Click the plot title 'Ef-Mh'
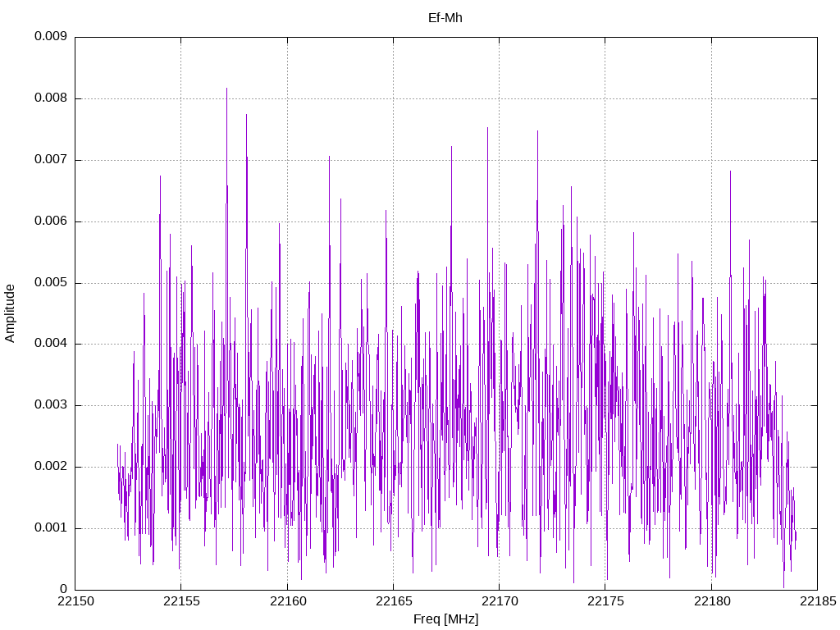The width and height of the screenshot is (840, 630). 445,18
